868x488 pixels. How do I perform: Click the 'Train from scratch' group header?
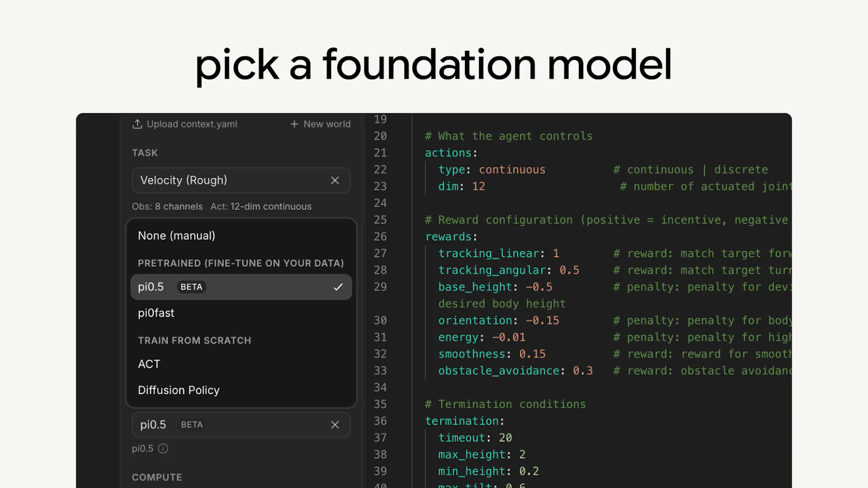[x=194, y=341]
